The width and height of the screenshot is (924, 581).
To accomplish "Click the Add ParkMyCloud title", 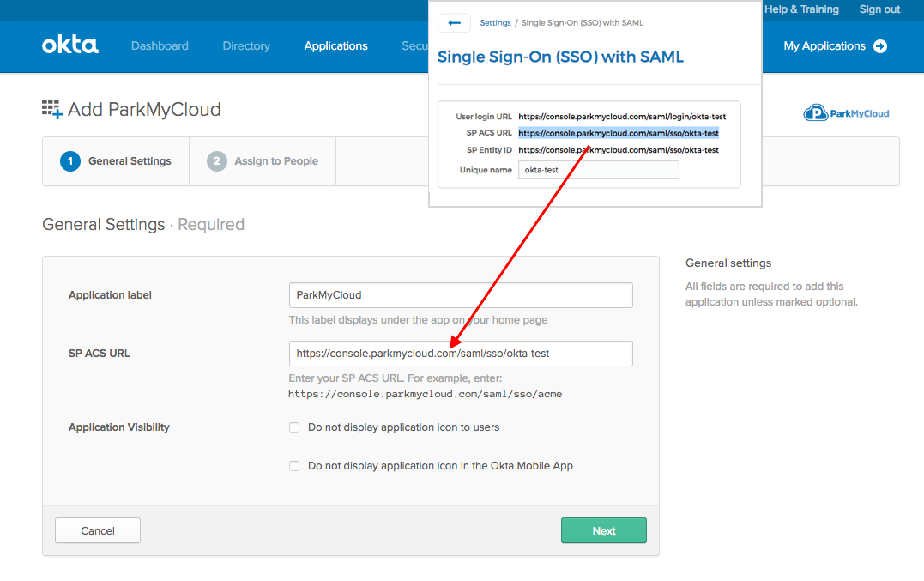I will [x=144, y=110].
